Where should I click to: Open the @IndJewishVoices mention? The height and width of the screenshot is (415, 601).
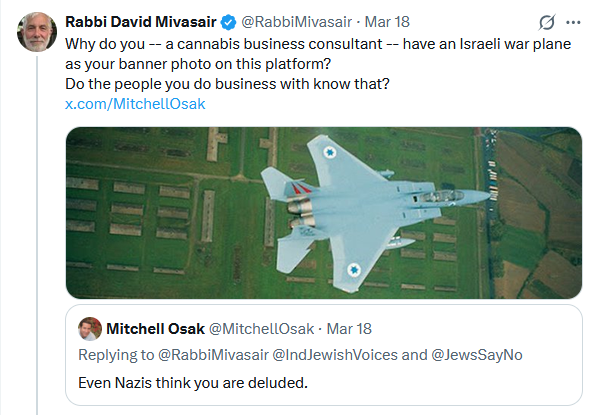point(335,355)
